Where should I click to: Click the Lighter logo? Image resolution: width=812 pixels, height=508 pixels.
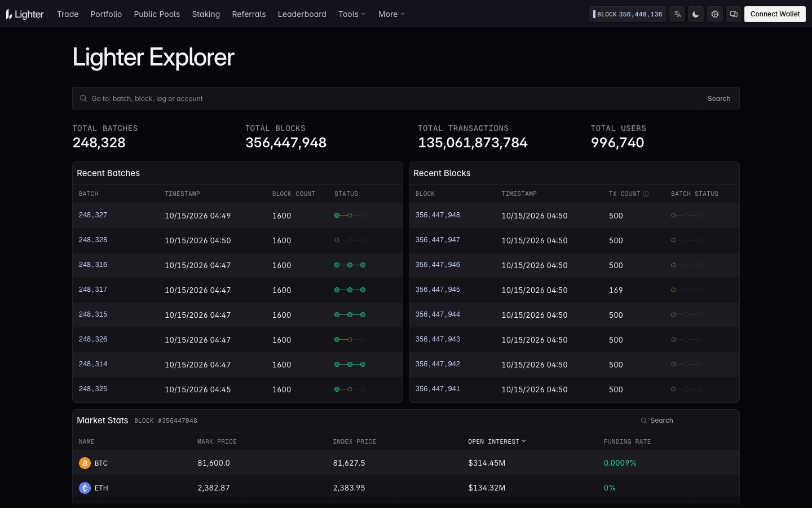(x=25, y=14)
